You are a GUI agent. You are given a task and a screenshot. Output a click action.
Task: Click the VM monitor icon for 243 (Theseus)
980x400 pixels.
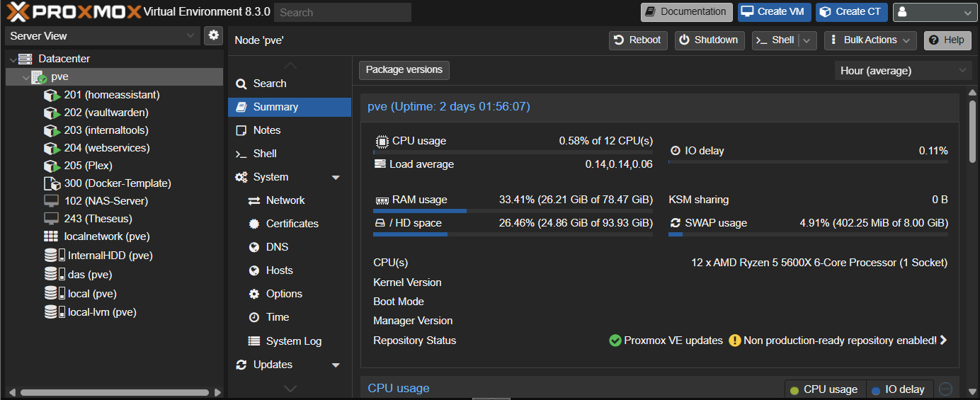[51, 219]
